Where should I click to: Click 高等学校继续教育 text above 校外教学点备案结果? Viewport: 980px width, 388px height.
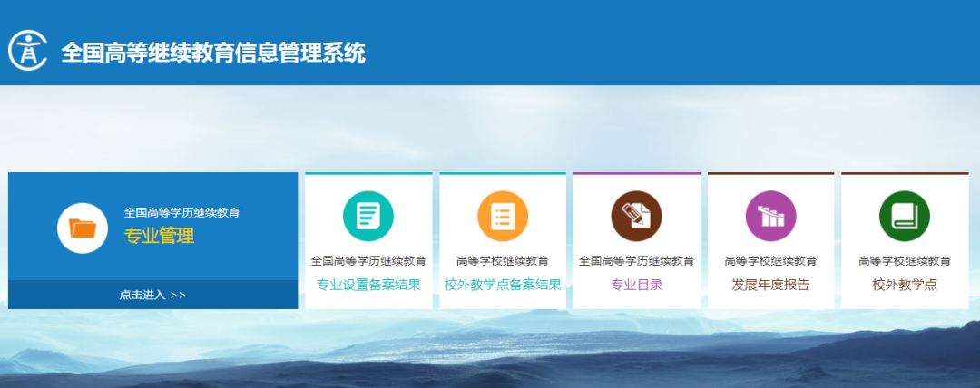(503, 261)
